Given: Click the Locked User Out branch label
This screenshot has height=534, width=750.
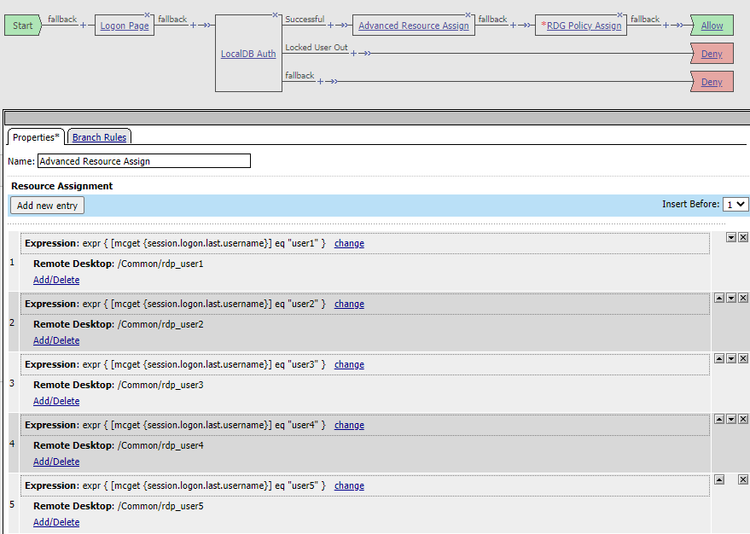Looking at the screenshot, I should (x=316, y=47).
